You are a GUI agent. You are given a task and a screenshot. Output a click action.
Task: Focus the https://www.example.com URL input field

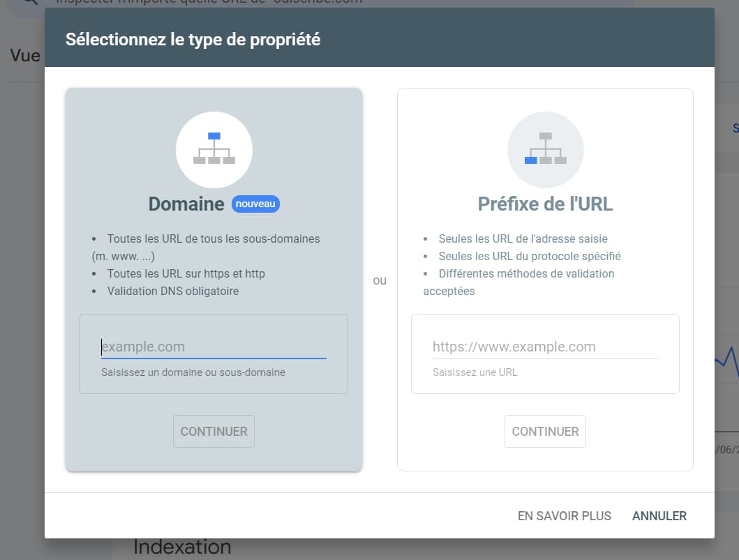pos(545,347)
